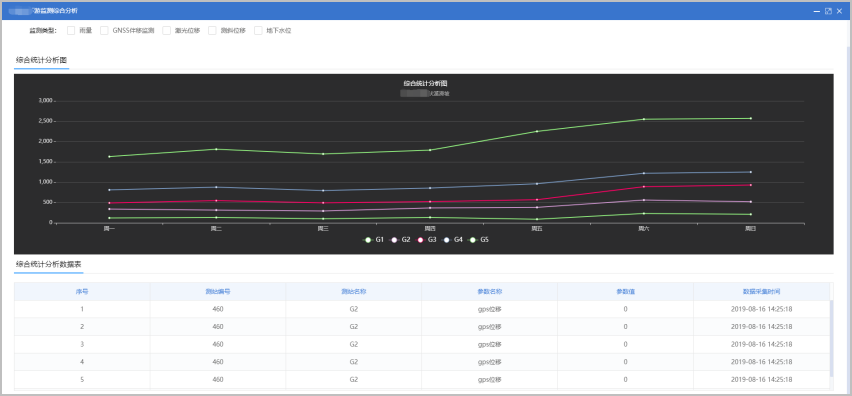Maximize the analysis window
This screenshot has width=852, height=396.
click(x=828, y=11)
